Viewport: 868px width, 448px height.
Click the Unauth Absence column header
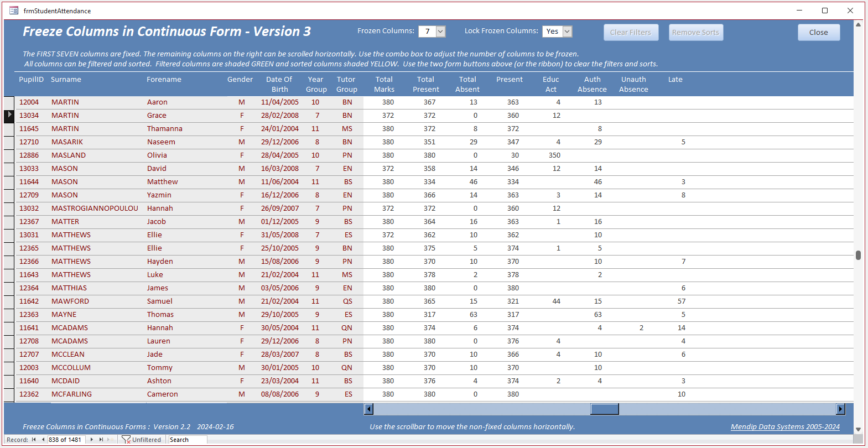(x=633, y=85)
